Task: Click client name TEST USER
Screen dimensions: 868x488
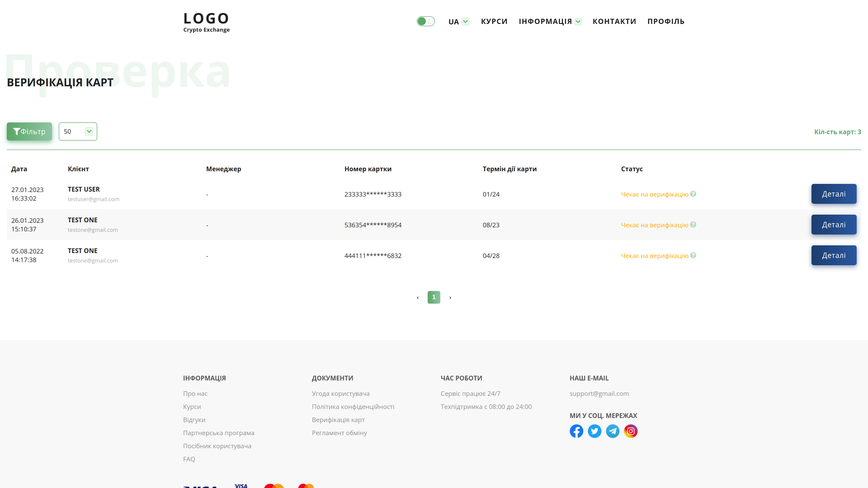Action: (84, 189)
